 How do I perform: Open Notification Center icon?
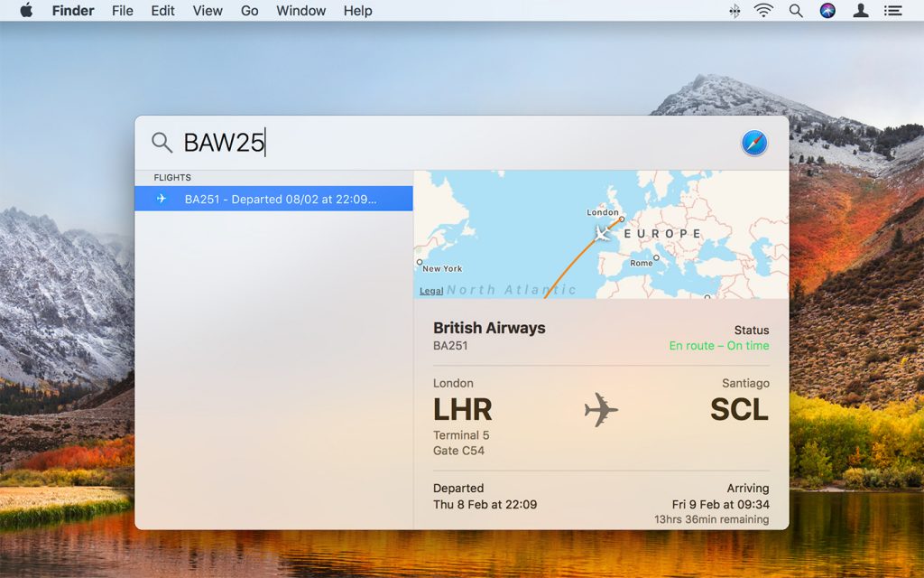coord(893,11)
